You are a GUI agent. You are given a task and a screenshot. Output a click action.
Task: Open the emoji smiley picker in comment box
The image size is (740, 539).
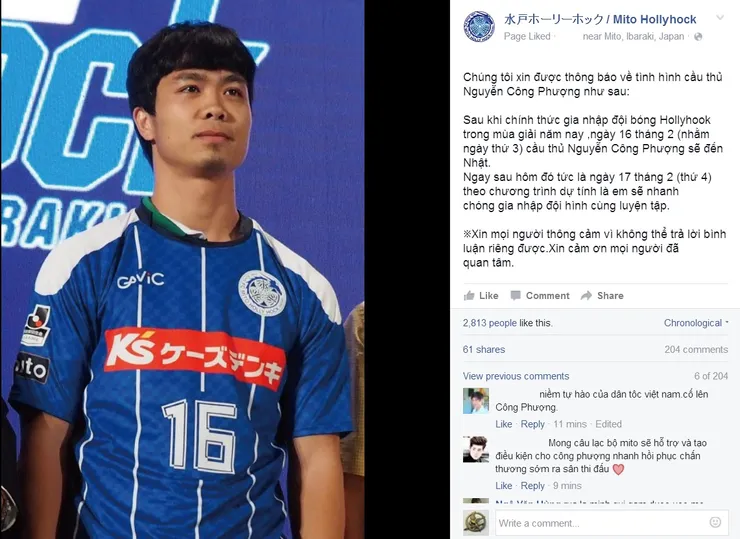(715, 522)
